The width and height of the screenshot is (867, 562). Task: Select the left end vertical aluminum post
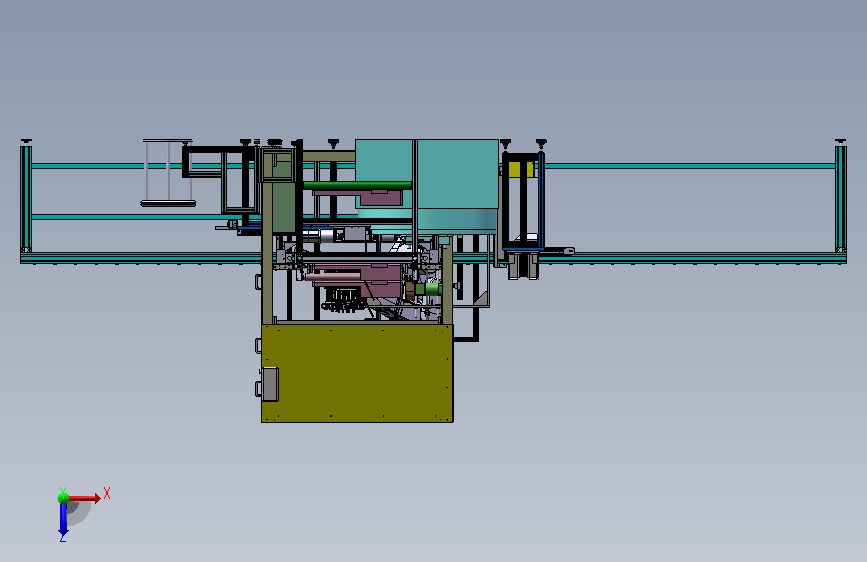[x=26, y=199]
